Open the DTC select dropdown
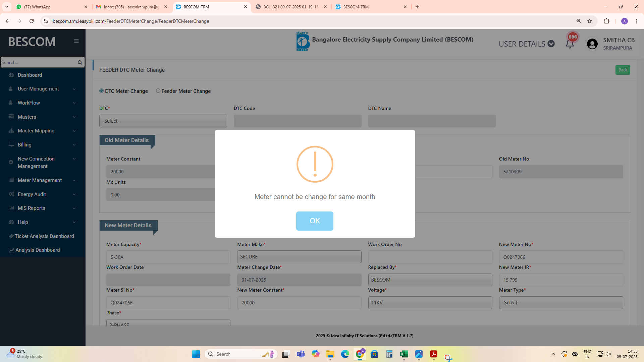644x362 pixels. 163,121
